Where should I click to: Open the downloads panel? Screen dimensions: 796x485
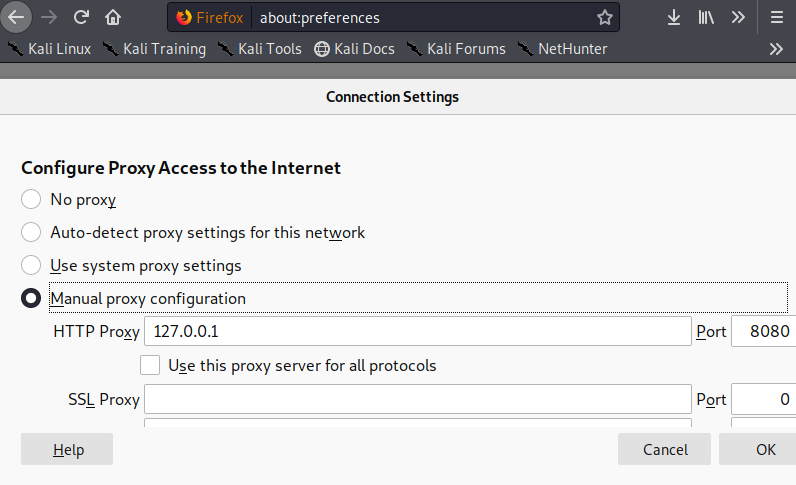tap(674, 17)
